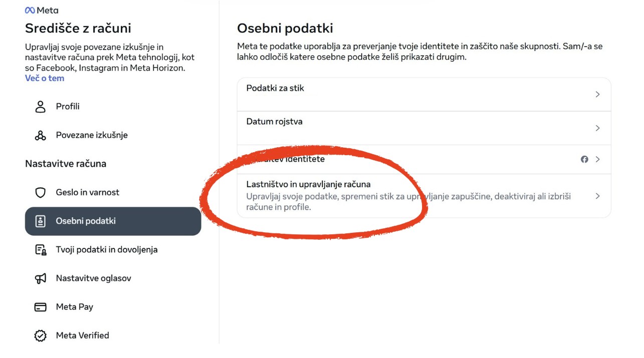Click the shield icon for Geslo in varnost
The image size is (644, 358).
click(40, 192)
